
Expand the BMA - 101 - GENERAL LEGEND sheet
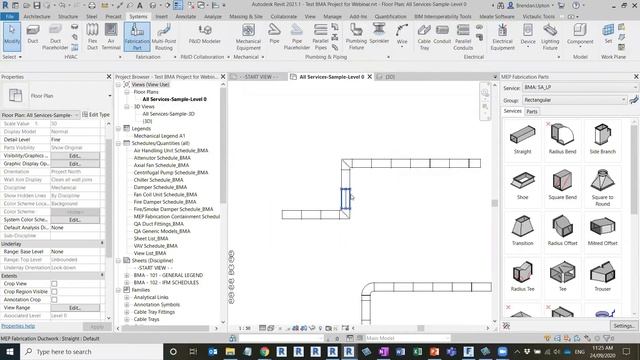click(127, 276)
